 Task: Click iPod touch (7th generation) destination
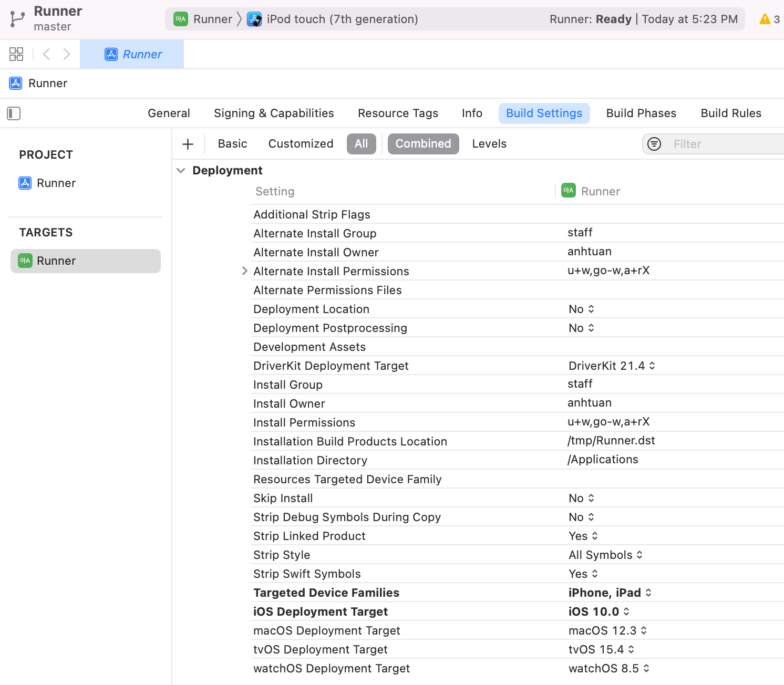[x=343, y=19]
